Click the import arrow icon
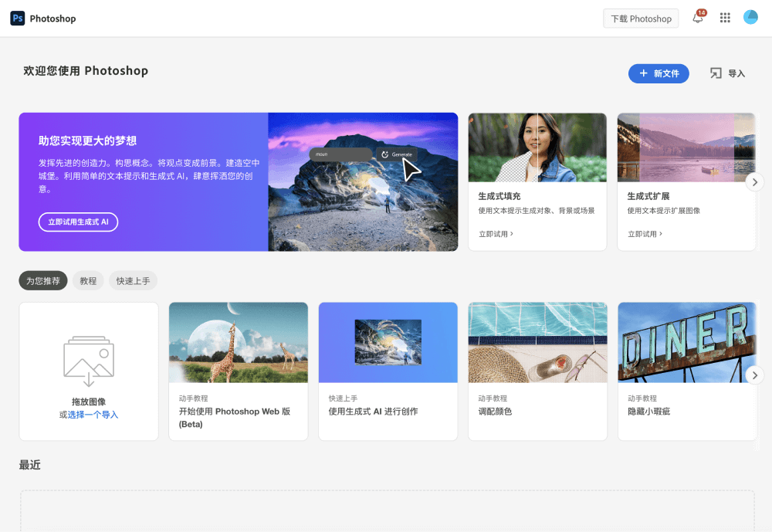The height and width of the screenshot is (532, 772). (x=716, y=73)
